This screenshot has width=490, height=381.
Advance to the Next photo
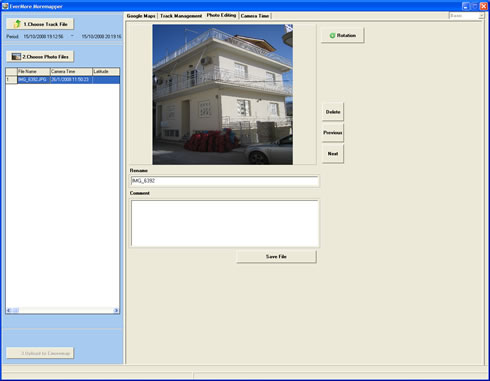(333, 154)
